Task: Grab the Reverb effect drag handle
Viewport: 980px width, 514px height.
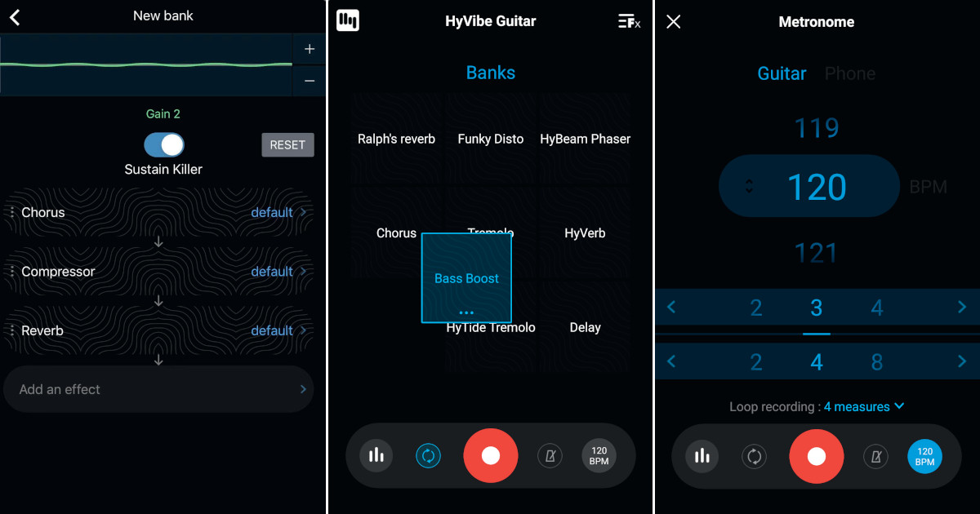Action: pyautogui.click(x=12, y=330)
